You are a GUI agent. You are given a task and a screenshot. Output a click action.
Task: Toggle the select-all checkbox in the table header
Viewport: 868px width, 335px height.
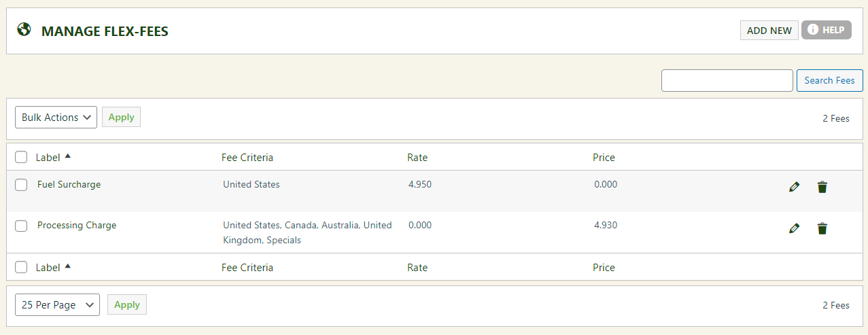[21, 158]
